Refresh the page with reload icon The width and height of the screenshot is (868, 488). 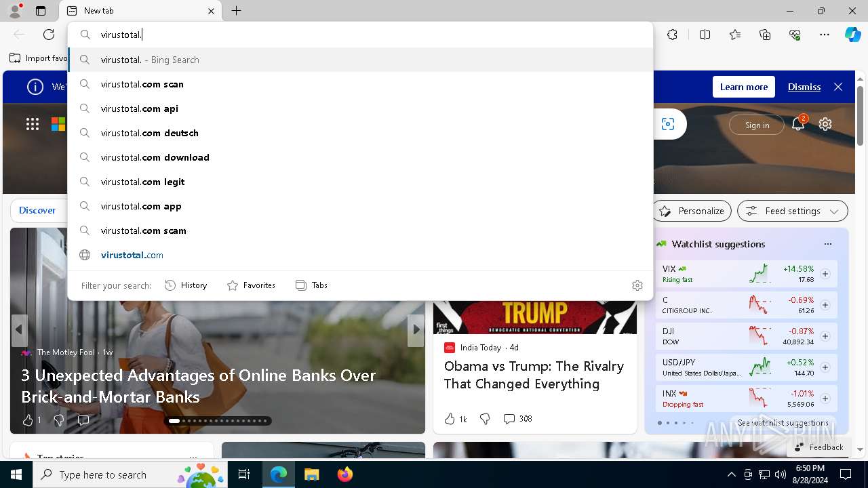coord(49,35)
